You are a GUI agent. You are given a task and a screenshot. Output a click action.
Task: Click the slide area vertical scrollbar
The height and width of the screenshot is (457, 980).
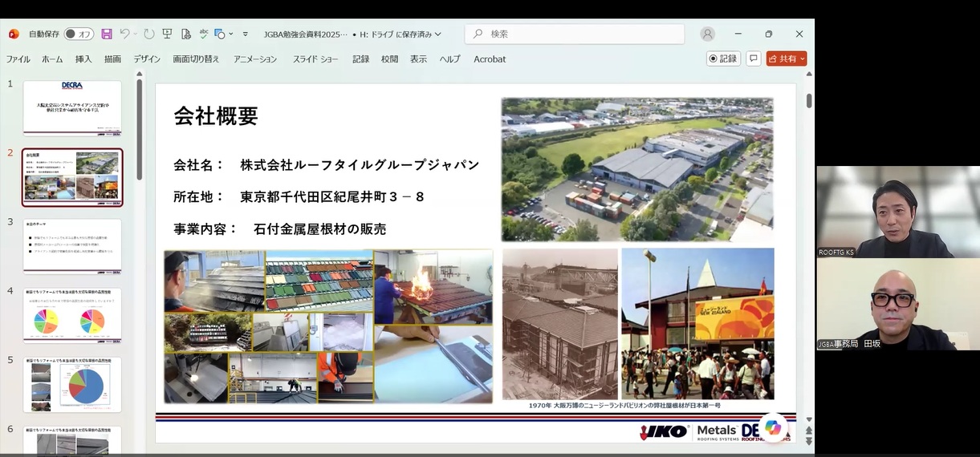pyautogui.click(x=808, y=241)
